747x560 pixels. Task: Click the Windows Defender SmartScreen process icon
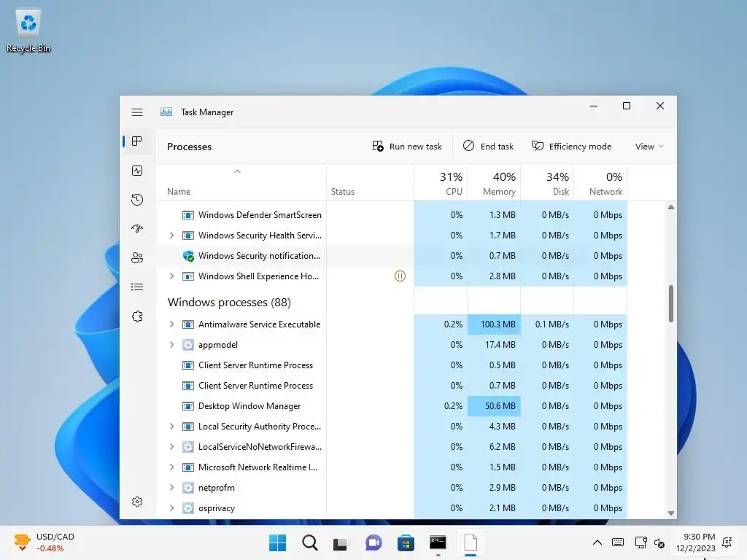(188, 215)
